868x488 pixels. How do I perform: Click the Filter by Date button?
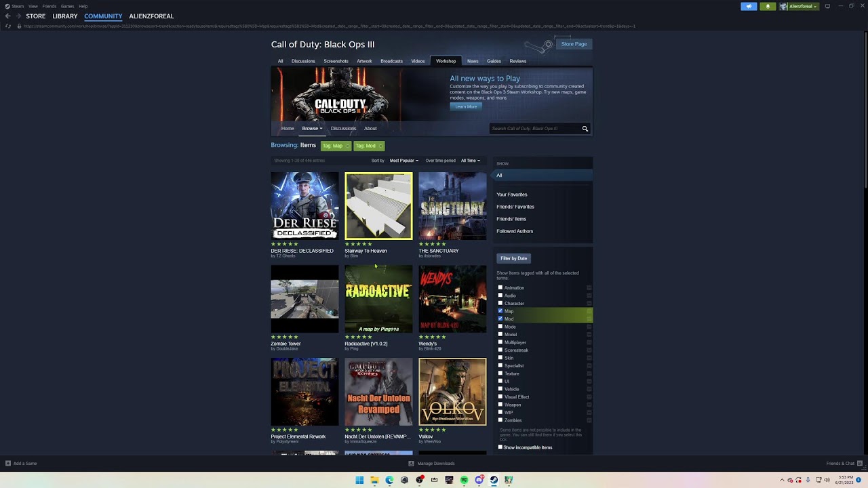click(513, 258)
